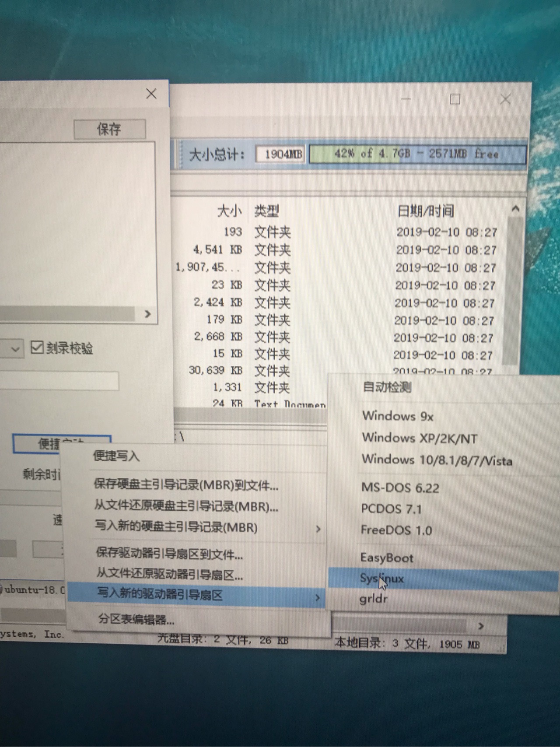Maximize the main UltraISO window

[x=455, y=99]
